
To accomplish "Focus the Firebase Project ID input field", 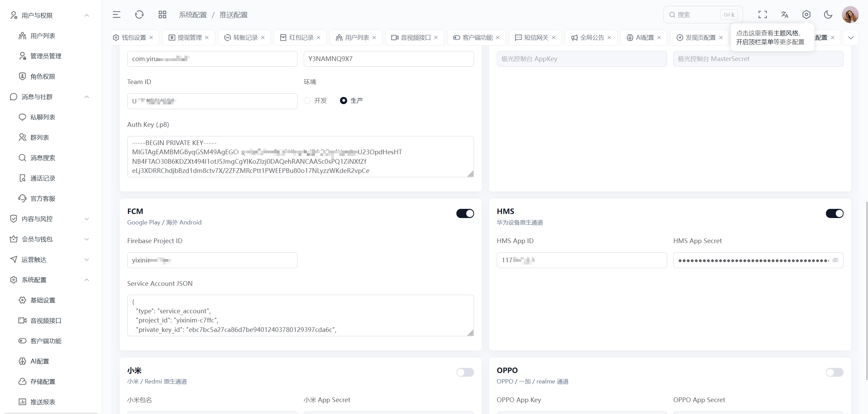I will [212, 260].
